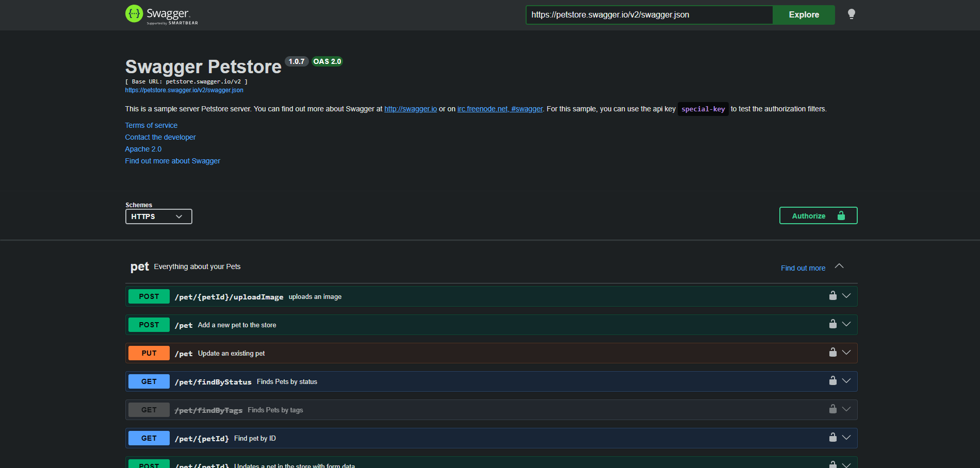The width and height of the screenshot is (980, 468).
Task: Click the lock icon on 'Add a new pet' row
Action: (x=832, y=324)
